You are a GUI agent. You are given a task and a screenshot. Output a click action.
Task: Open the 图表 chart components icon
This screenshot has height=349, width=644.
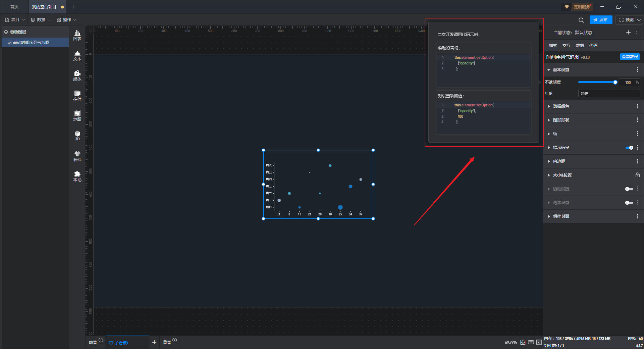click(77, 35)
